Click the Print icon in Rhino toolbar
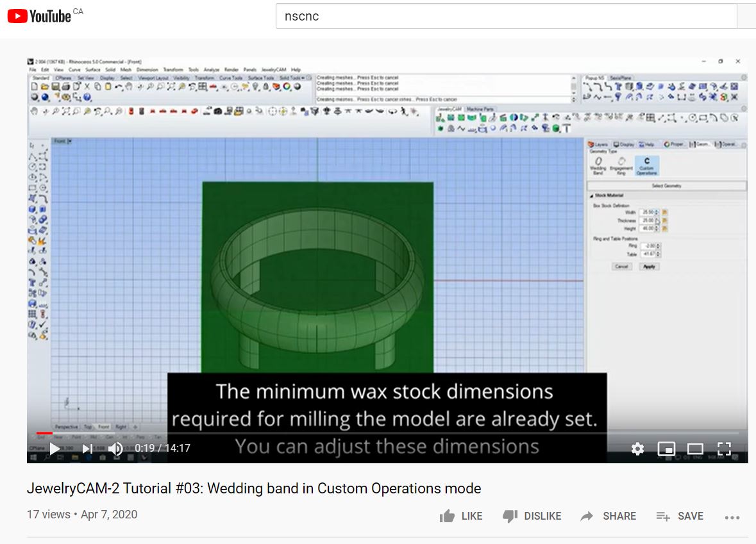 (65, 87)
